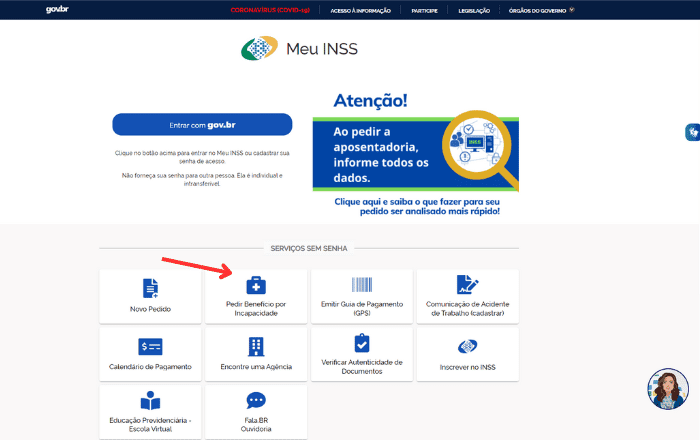Open the Legislação menu item

click(474, 11)
